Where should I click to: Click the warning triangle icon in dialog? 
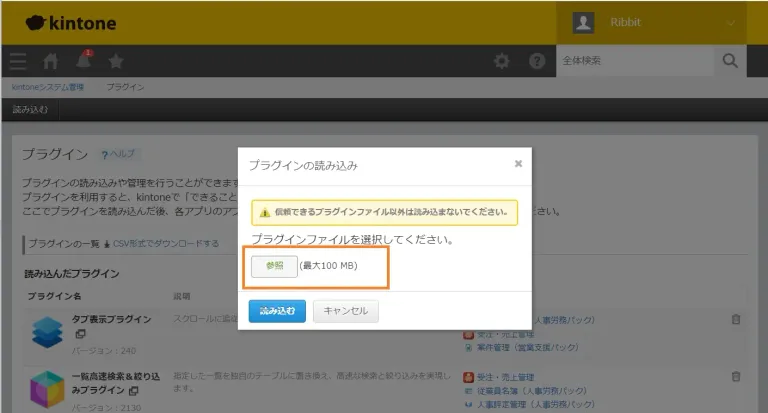coord(265,213)
